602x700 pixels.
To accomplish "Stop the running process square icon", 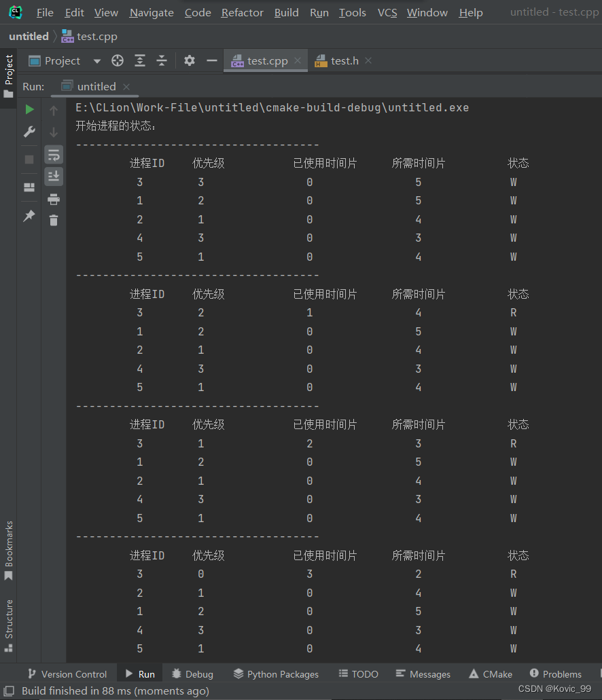I will coord(29,160).
